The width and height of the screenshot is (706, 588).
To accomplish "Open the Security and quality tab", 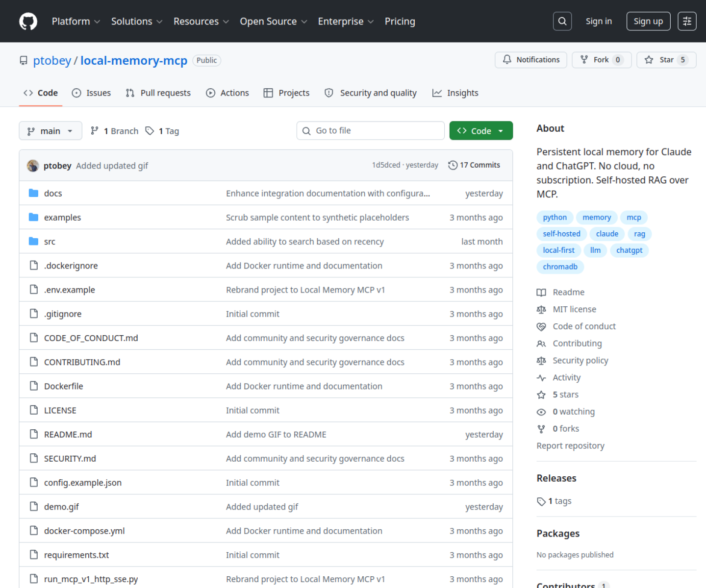I will click(x=371, y=93).
